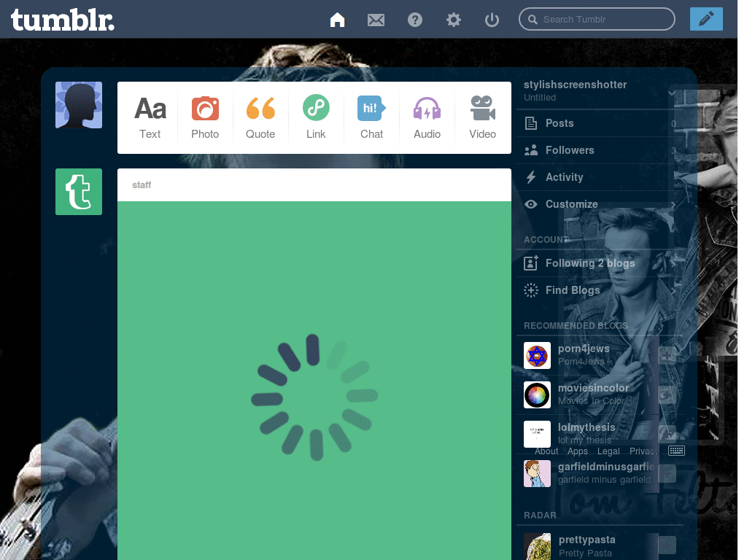The height and width of the screenshot is (560, 747).
Task: Follow the porn4jews blog
Action: (667, 356)
